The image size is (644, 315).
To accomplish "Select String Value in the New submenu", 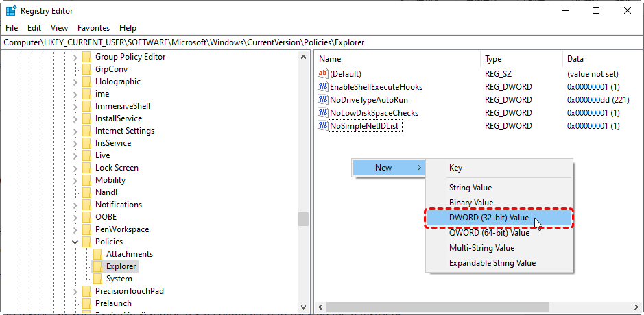I will pyautogui.click(x=470, y=188).
